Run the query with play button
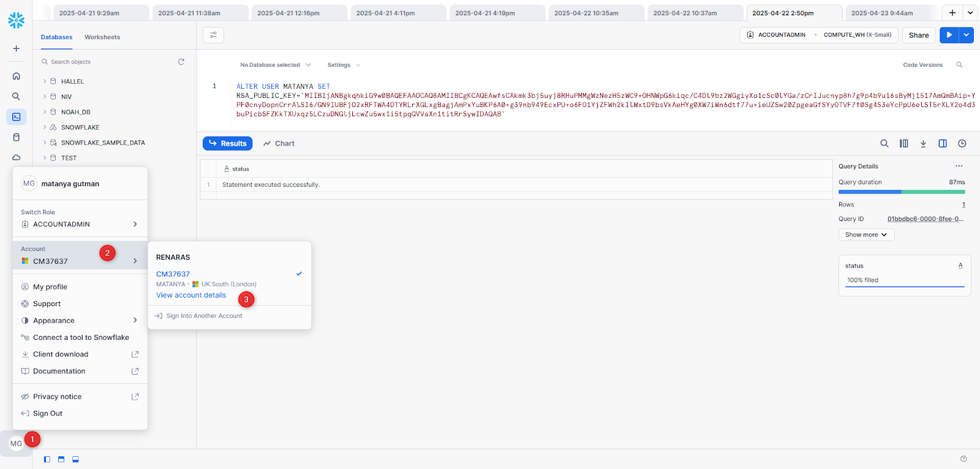980x469 pixels. pyautogui.click(x=949, y=35)
